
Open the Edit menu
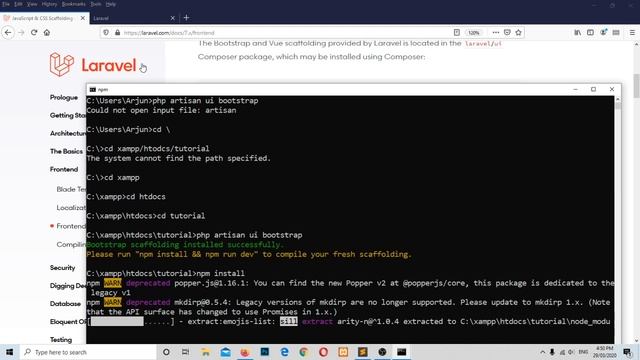coord(18,4)
